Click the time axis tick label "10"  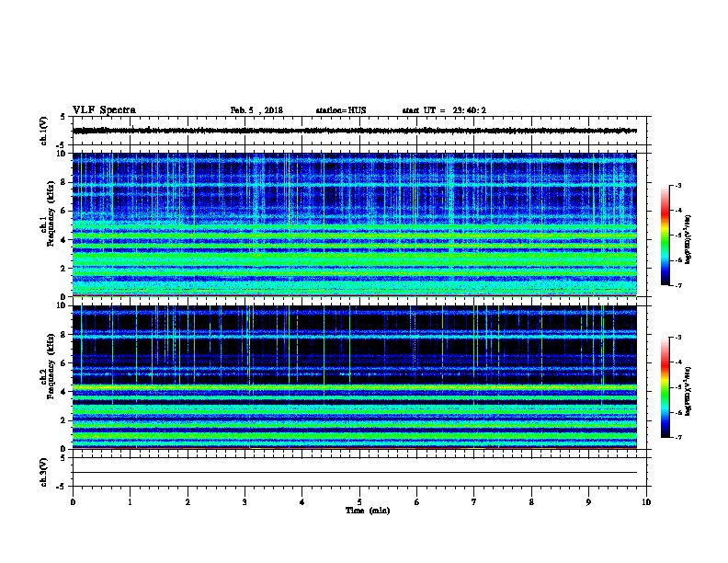646,502
